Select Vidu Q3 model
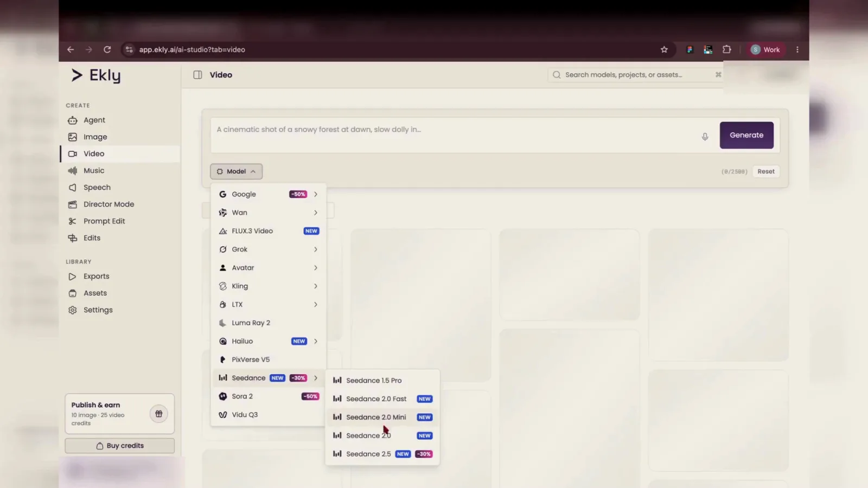 click(269, 415)
